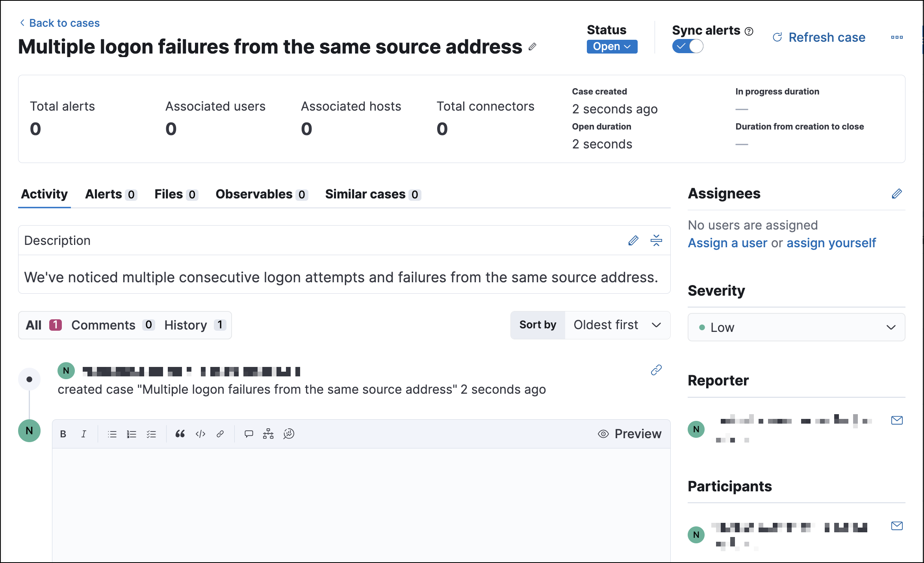Edit assignees with the pencil icon
The image size is (924, 563).
897,194
